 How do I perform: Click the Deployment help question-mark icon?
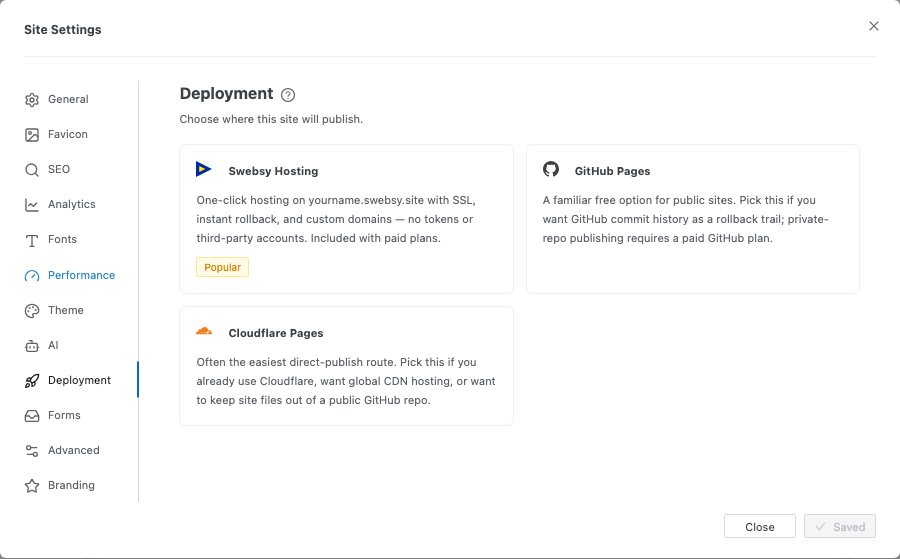click(x=288, y=95)
